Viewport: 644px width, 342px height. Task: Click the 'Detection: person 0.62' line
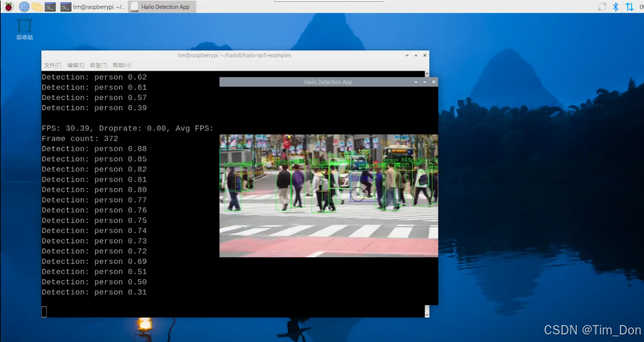click(94, 77)
